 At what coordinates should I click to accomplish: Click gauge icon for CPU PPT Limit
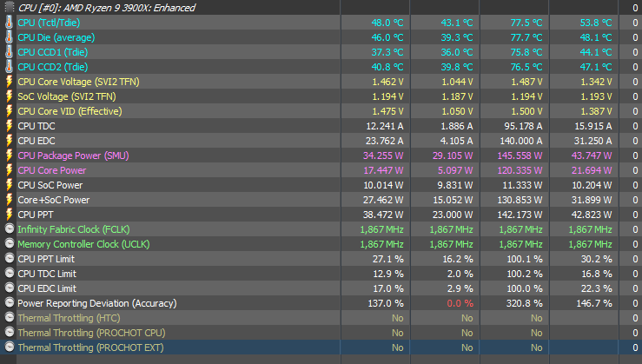pyautogui.click(x=9, y=258)
